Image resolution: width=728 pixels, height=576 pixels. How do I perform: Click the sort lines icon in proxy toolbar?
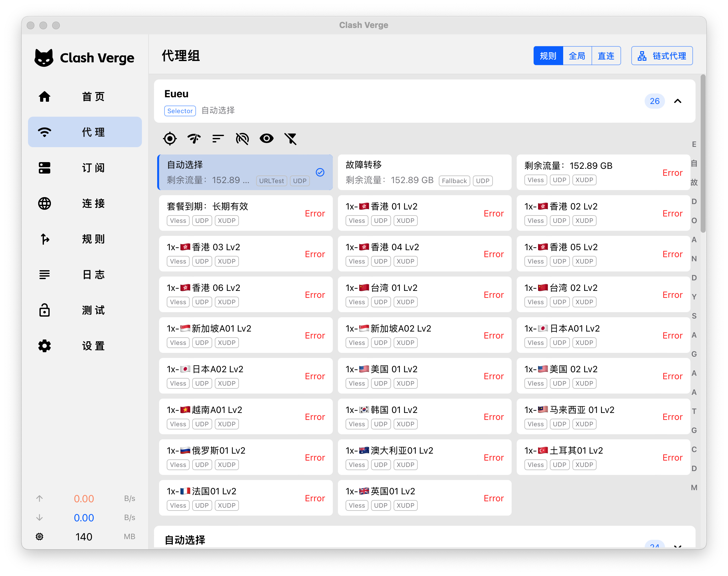click(218, 139)
